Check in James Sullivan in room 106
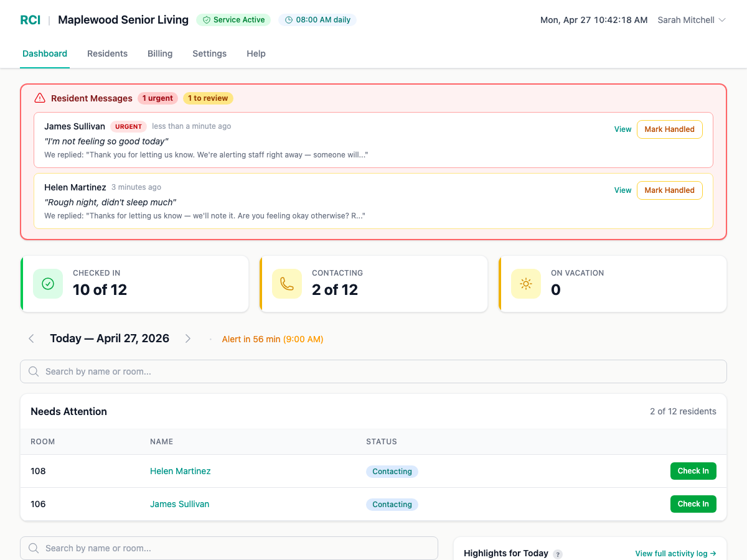 tap(693, 504)
